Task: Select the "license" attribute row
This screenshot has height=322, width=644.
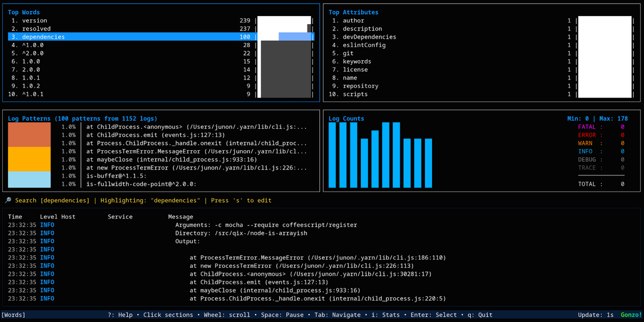Action: tap(481, 69)
